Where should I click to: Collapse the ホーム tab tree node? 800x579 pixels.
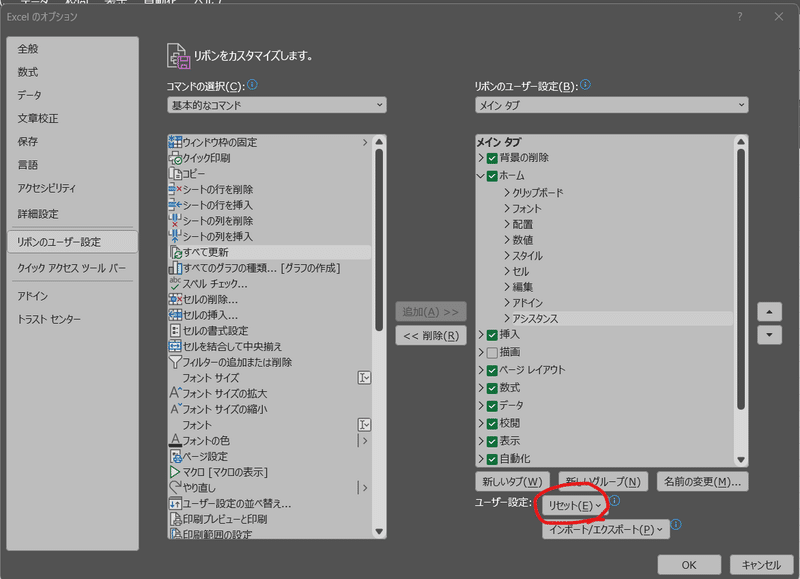coord(481,176)
